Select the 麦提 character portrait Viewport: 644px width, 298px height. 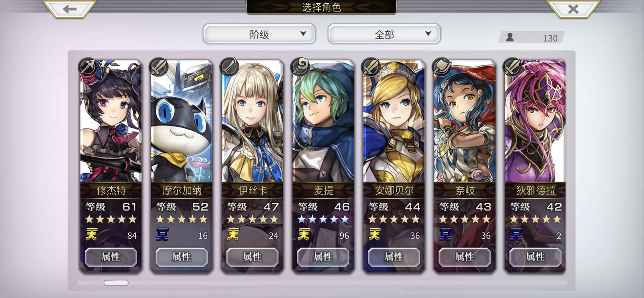323,121
